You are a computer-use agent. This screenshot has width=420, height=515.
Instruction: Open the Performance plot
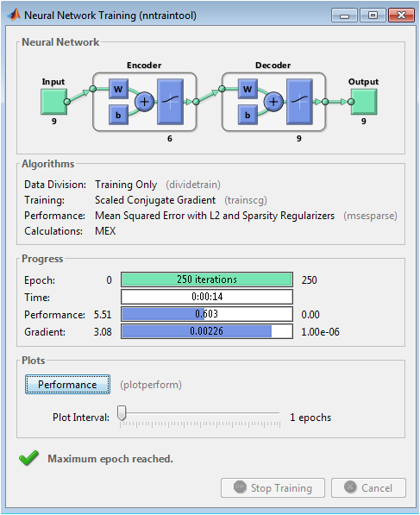tap(67, 384)
